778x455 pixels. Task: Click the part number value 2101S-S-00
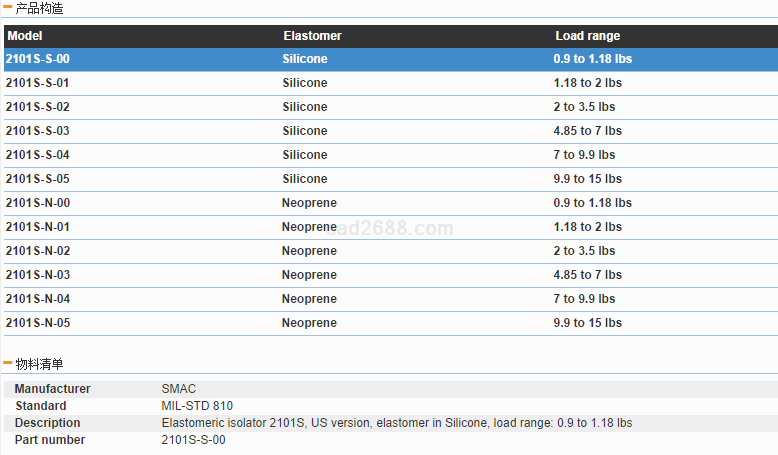coord(193,440)
